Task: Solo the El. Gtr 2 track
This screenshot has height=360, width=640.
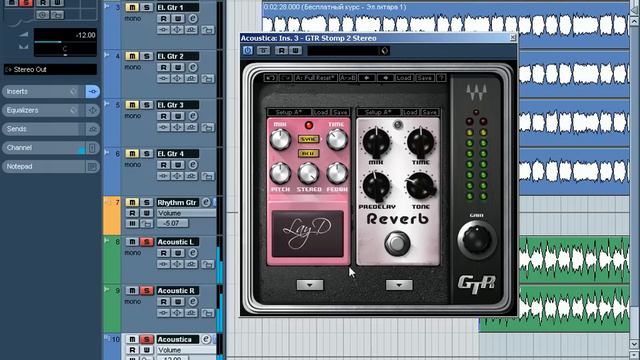Action: (x=147, y=56)
